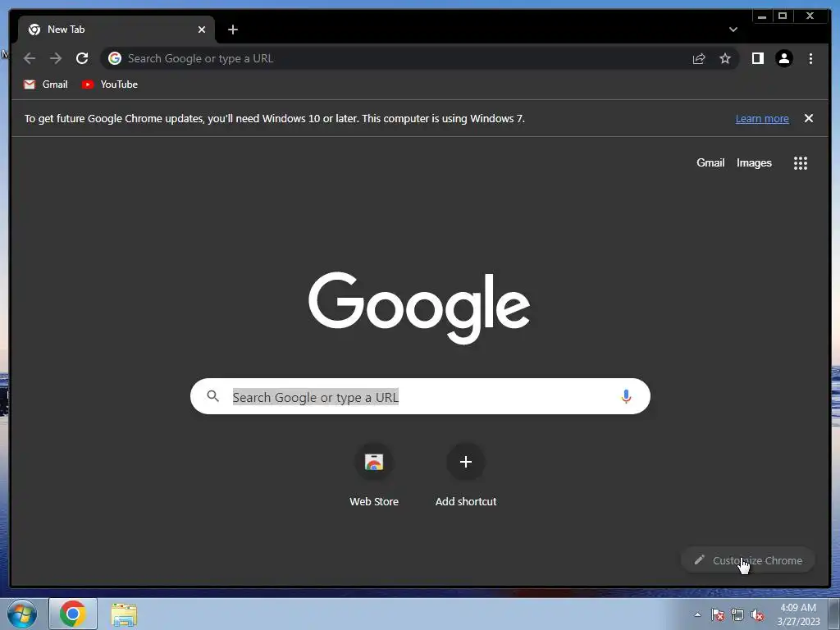Image resolution: width=840 pixels, height=630 pixels.
Task: Open the Windows Start menu
Action: coord(22,614)
